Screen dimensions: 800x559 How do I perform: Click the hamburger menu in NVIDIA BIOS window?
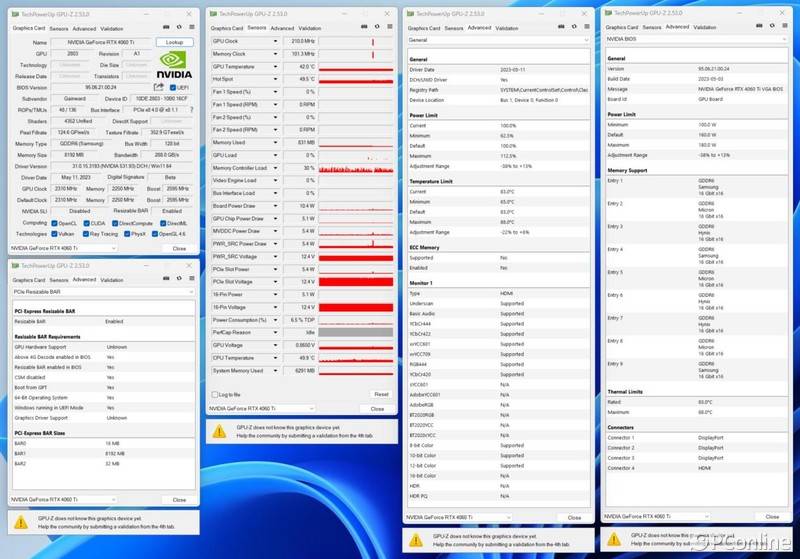point(787,27)
